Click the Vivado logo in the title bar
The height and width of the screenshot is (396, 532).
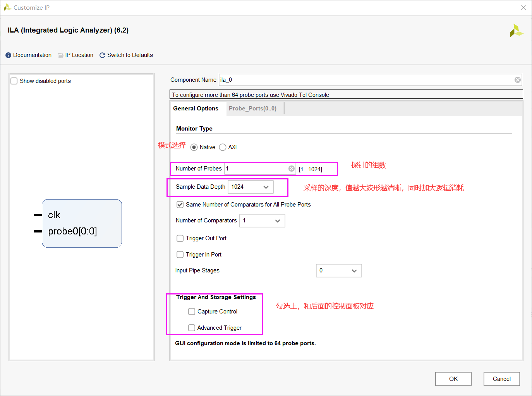tap(7, 7)
